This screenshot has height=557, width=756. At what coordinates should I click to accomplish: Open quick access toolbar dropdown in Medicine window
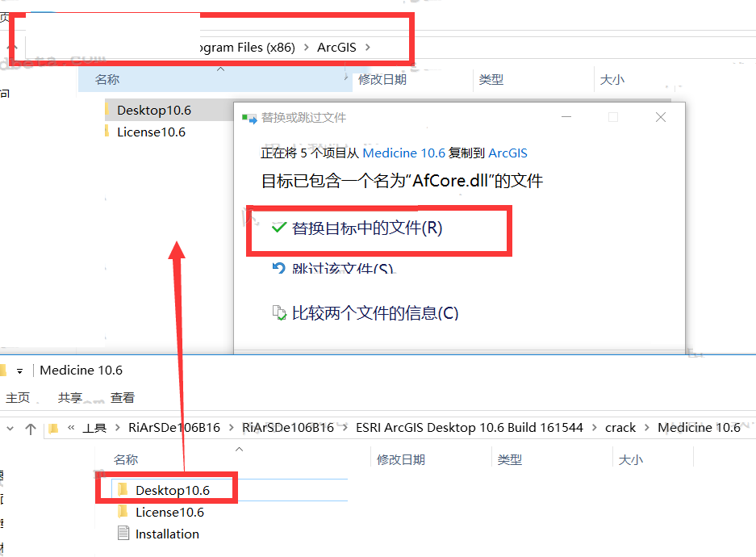pyautogui.click(x=20, y=371)
